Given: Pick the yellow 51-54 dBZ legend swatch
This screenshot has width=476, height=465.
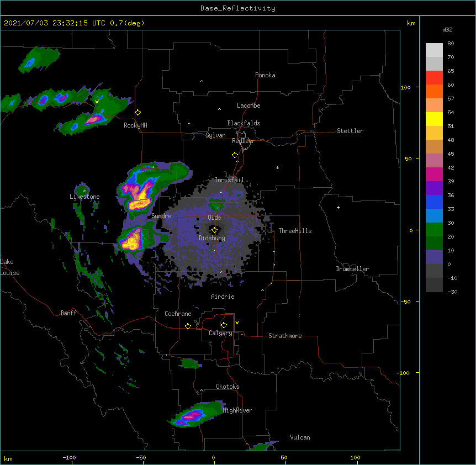Looking at the screenshot, I should (x=434, y=119).
